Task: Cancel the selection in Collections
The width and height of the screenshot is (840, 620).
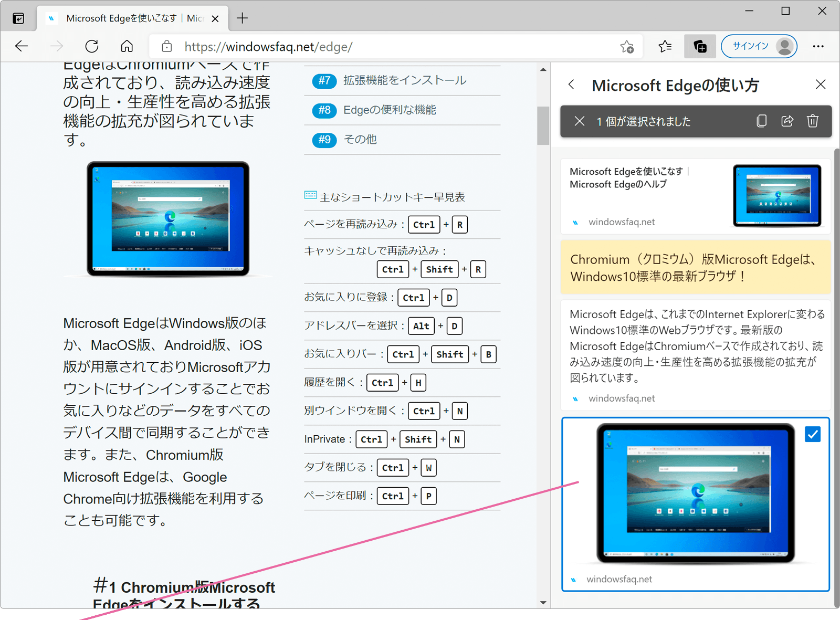Action: click(579, 121)
